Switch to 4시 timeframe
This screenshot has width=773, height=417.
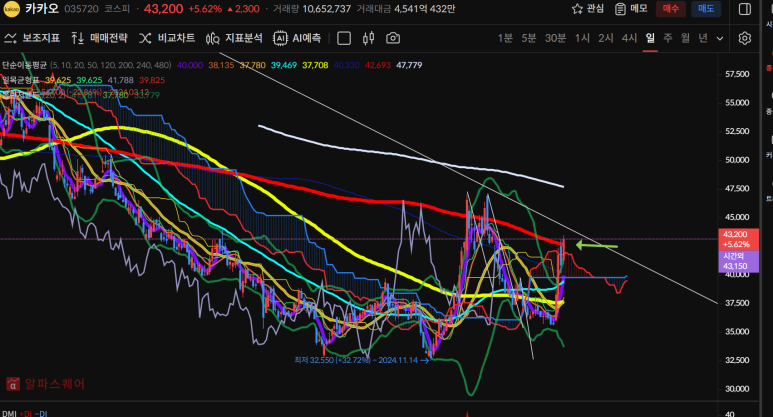630,38
